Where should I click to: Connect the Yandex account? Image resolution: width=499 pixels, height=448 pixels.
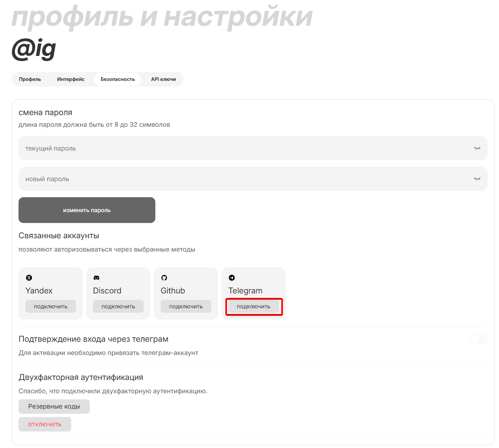point(51,306)
